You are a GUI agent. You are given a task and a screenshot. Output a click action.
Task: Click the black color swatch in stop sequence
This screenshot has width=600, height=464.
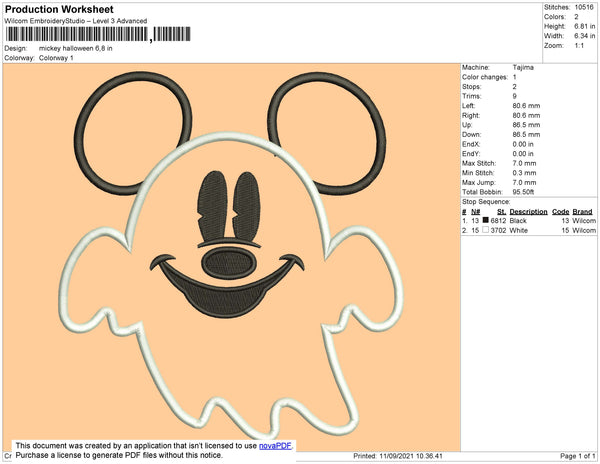(486, 220)
